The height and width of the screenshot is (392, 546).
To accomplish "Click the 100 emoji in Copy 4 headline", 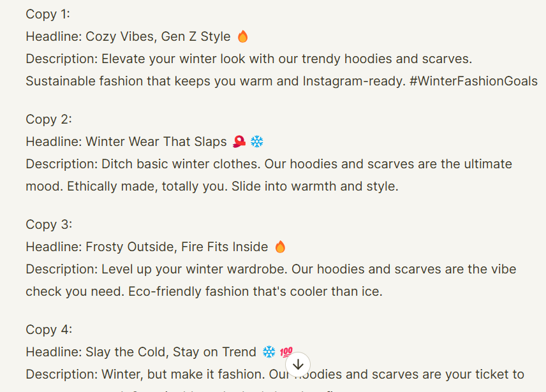I will click(x=286, y=352).
